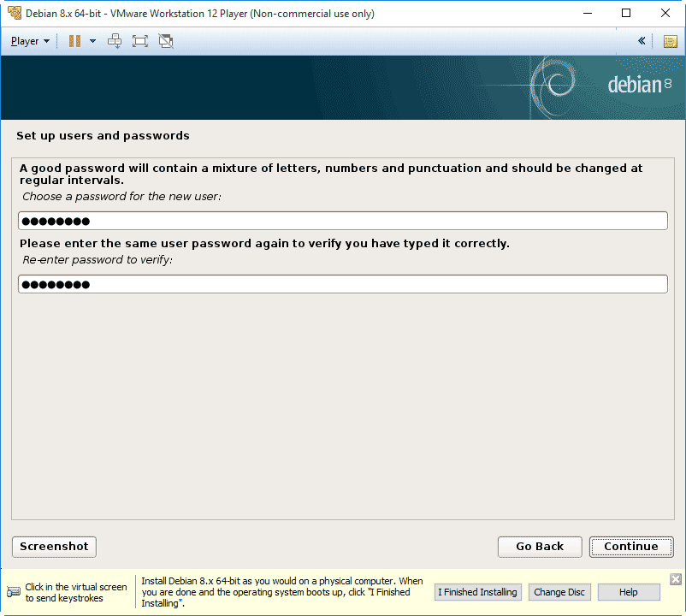Click the Screenshot button
The width and height of the screenshot is (686, 616).
[x=54, y=547]
